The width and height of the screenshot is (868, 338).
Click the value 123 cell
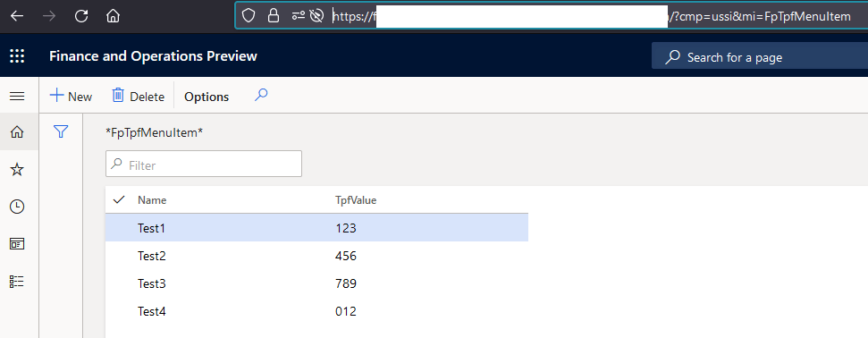[346, 228]
